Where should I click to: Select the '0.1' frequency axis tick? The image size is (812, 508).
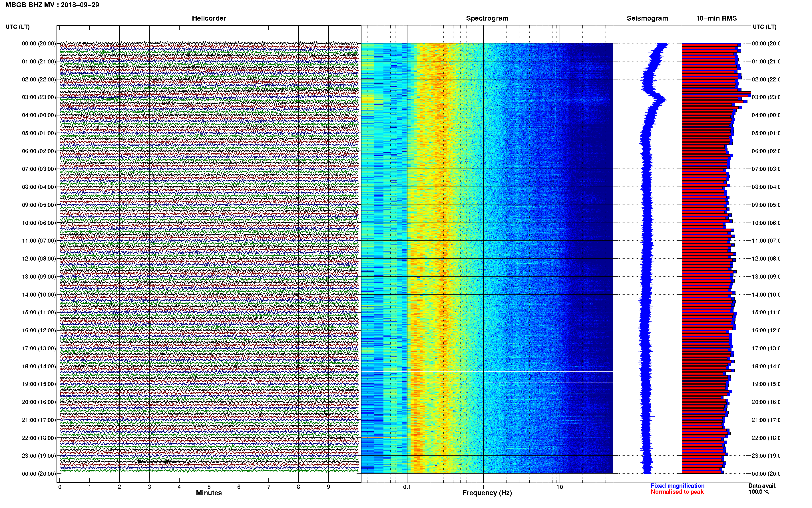coord(407,487)
